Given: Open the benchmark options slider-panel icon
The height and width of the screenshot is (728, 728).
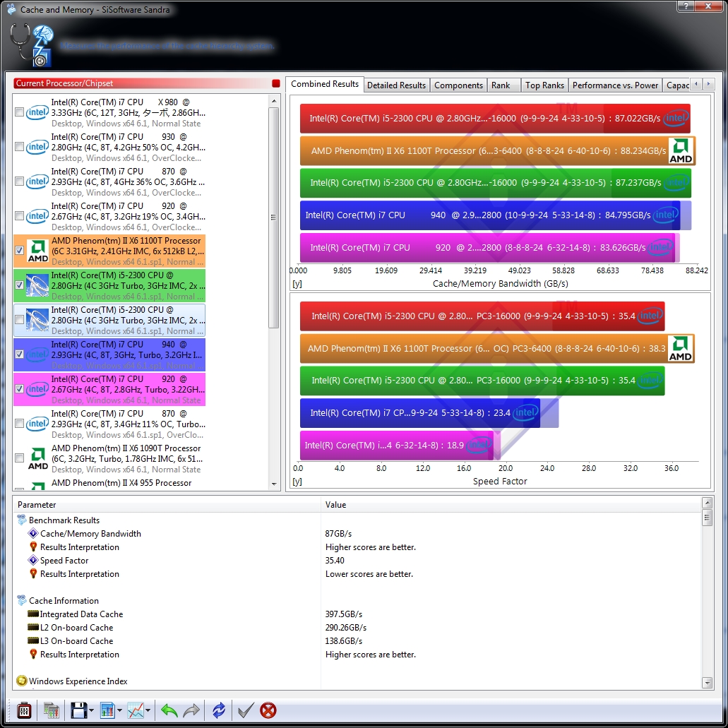Looking at the screenshot, I should [x=24, y=710].
